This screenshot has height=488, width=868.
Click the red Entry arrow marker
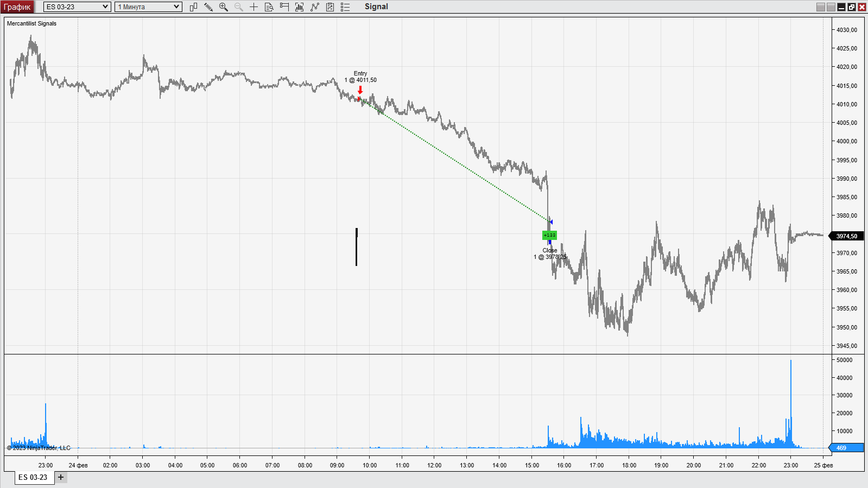pos(360,90)
